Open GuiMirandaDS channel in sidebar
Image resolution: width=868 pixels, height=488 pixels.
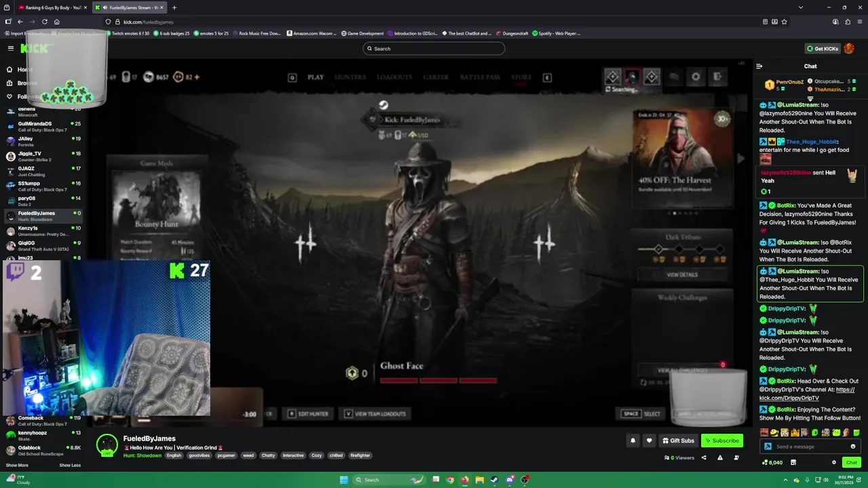pos(44,126)
